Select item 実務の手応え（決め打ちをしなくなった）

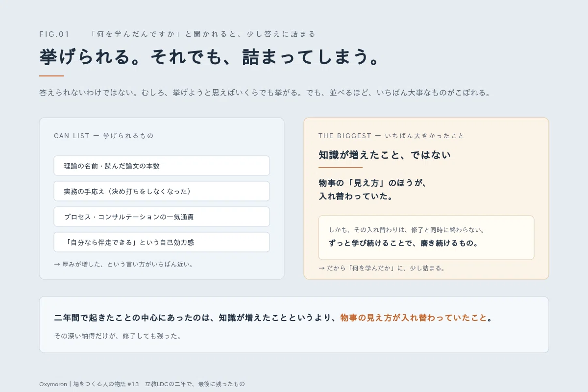tap(162, 191)
